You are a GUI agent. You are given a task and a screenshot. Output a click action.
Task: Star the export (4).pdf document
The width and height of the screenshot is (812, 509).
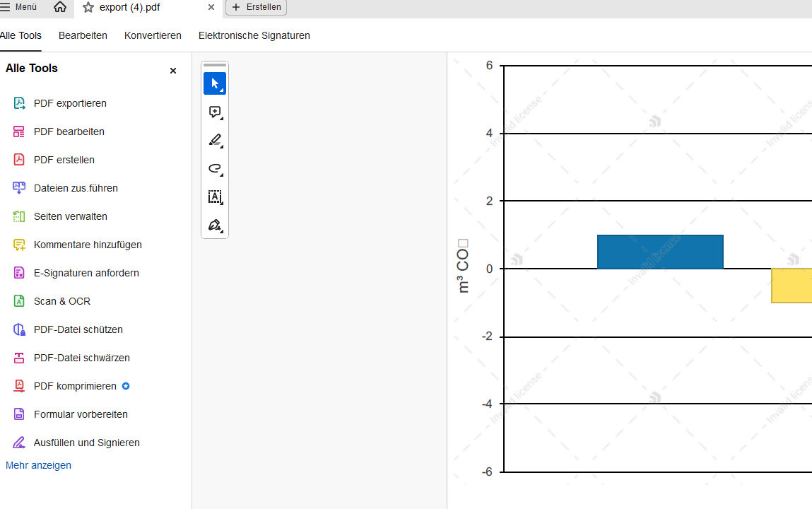tap(88, 7)
